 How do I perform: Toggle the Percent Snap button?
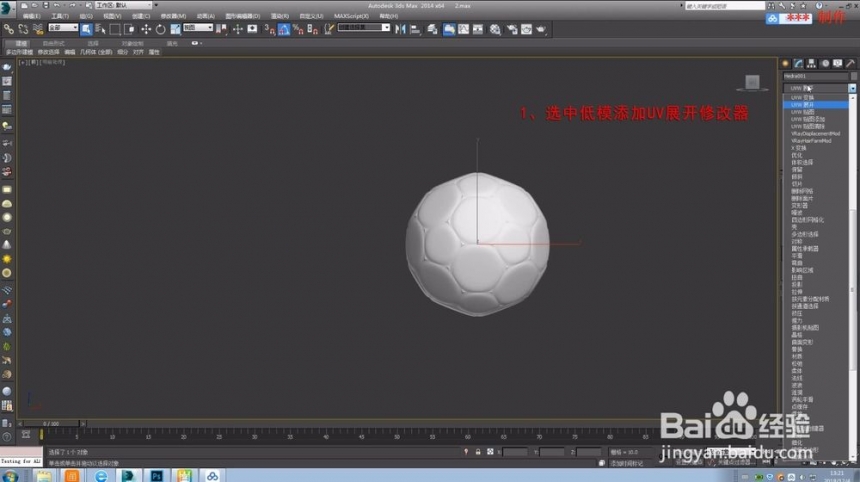pyautogui.click(x=298, y=29)
